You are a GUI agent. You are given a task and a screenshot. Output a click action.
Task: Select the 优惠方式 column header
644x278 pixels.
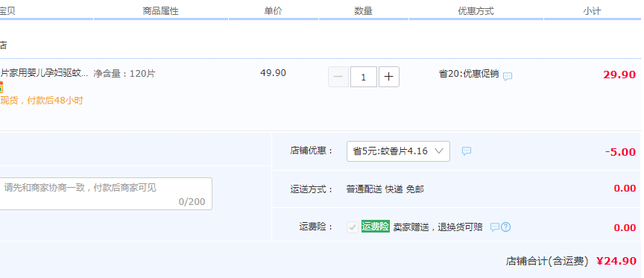tap(476, 11)
